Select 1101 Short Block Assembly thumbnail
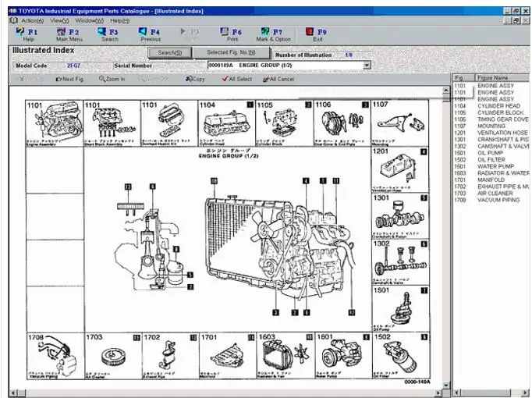 (x=112, y=123)
